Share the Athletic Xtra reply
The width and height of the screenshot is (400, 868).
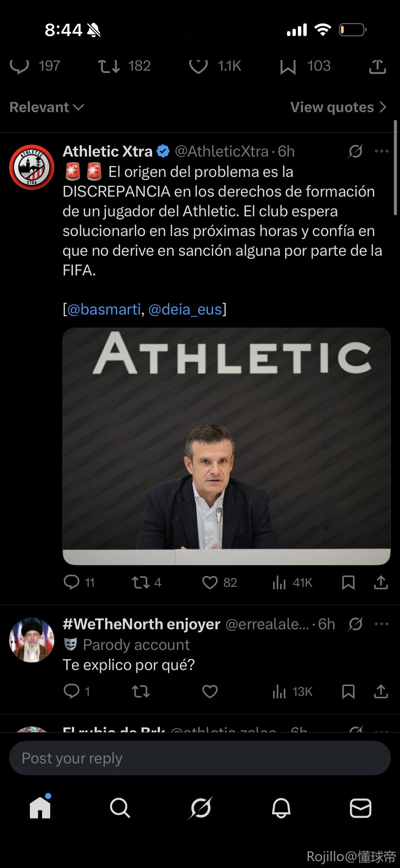pyautogui.click(x=381, y=583)
